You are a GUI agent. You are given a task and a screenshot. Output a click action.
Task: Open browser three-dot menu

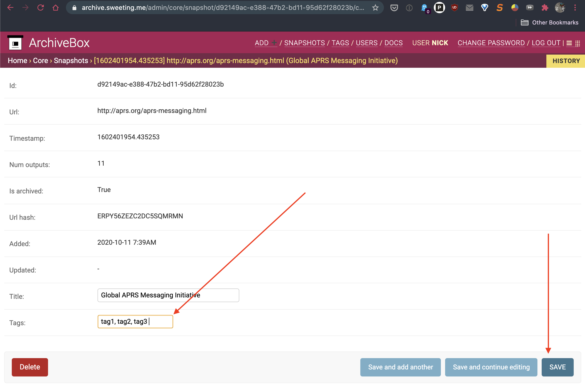(x=575, y=8)
